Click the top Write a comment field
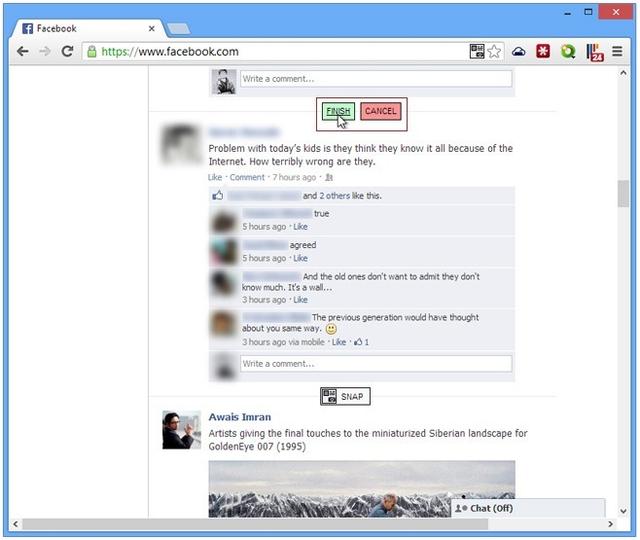Viewport: 640px width, 540px height. tap(376, 79)
